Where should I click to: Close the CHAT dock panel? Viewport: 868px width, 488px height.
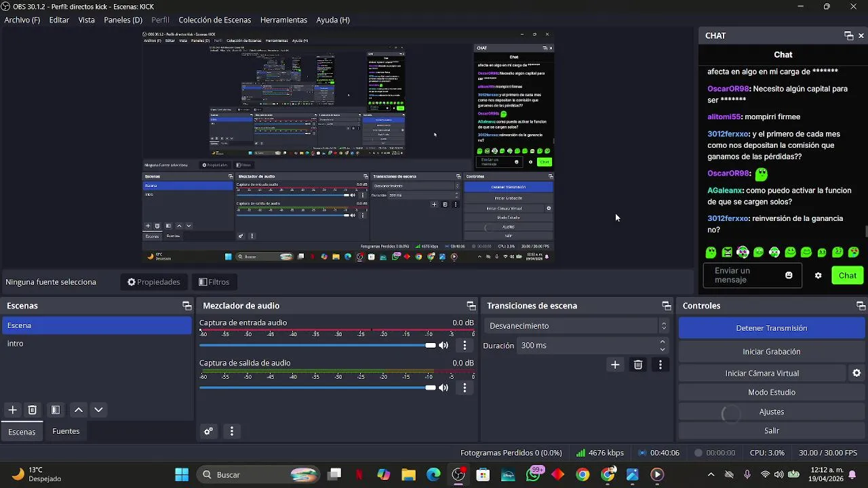click(x=861, y=36)
